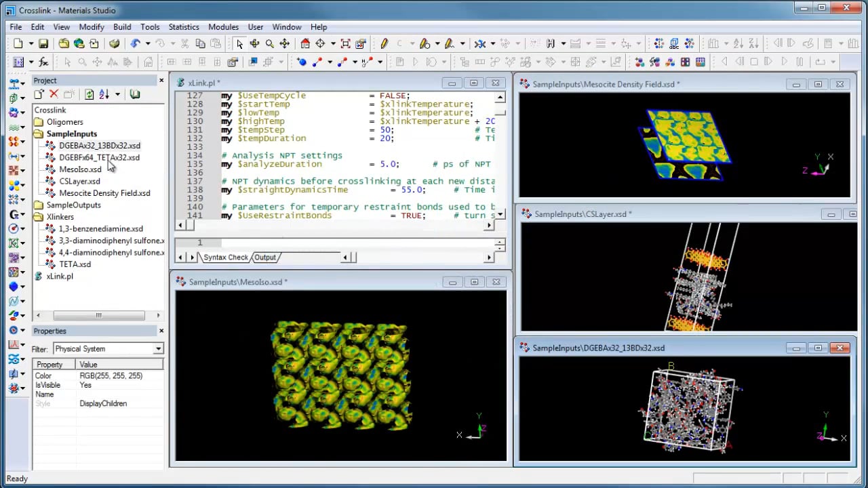
Task: Click the Fit to View icon
Action: [x=345, y=43]
